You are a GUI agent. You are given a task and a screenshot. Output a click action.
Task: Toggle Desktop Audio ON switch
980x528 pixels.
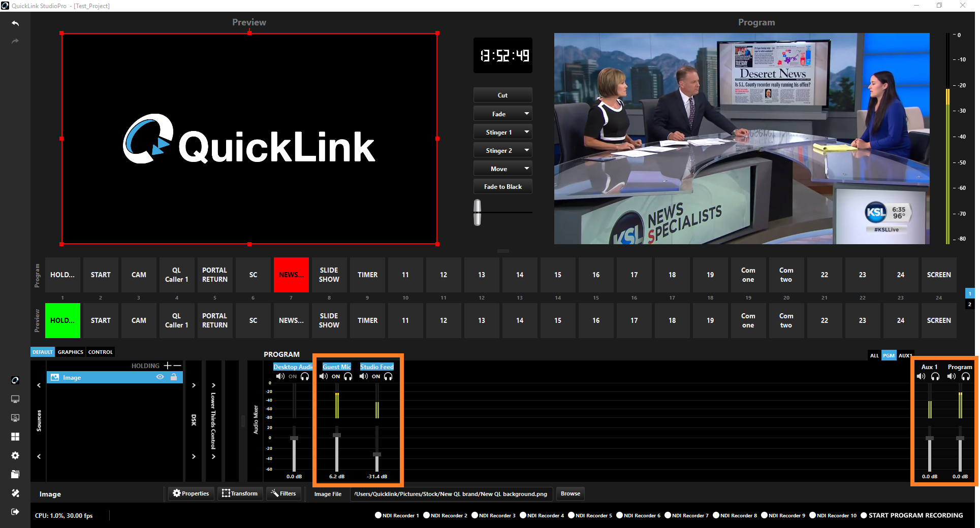click(x=293, y=377)
